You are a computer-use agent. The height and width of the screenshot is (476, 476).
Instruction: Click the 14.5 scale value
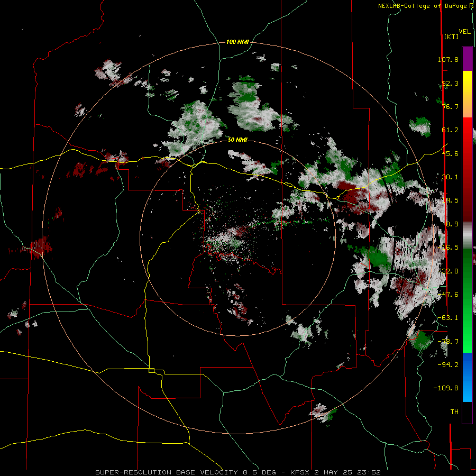click(450, 200)
